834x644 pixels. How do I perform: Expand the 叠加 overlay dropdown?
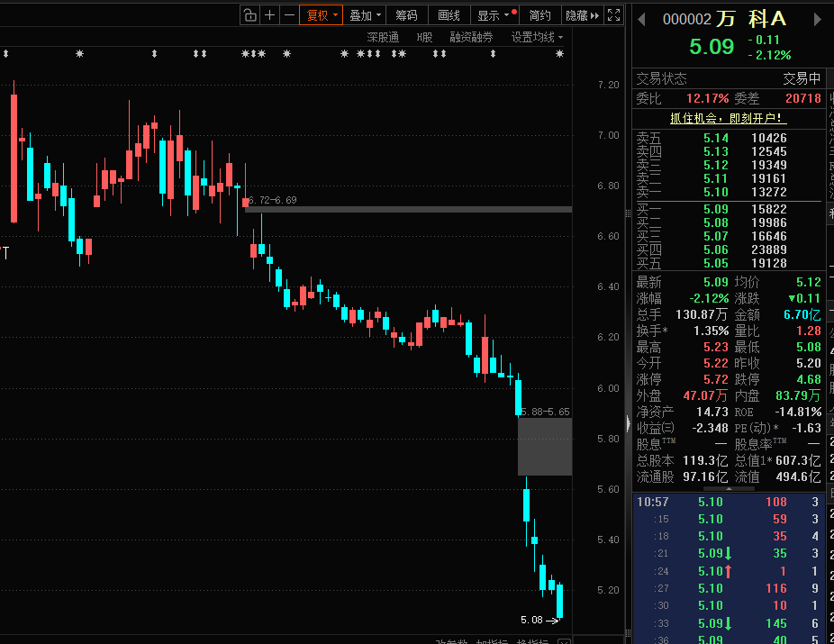[x=366, y=15]
